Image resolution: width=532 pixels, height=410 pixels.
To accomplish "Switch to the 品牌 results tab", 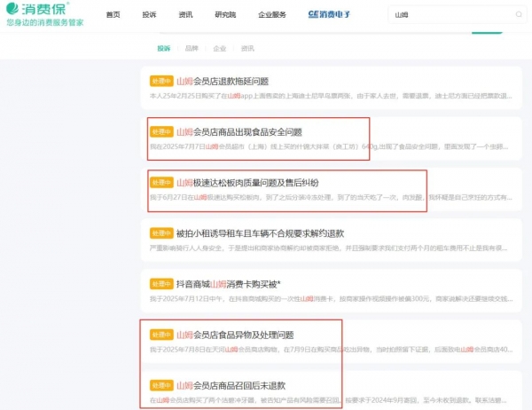I will pyautogui.click(x=192, y=49).
